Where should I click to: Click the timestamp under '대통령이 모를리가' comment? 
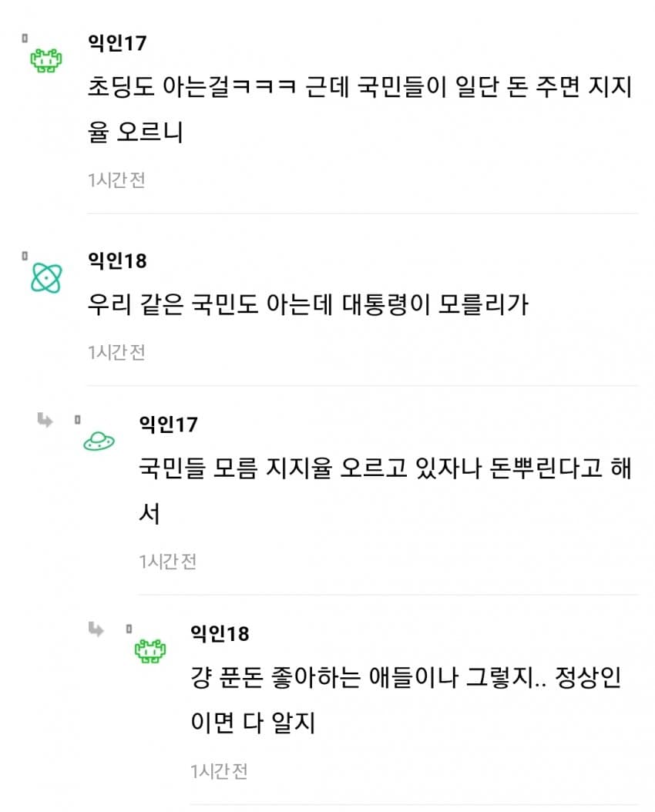116,352
